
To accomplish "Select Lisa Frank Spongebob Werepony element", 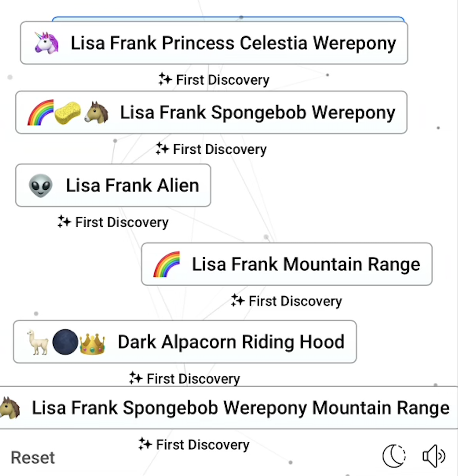I will click(211, 112).
